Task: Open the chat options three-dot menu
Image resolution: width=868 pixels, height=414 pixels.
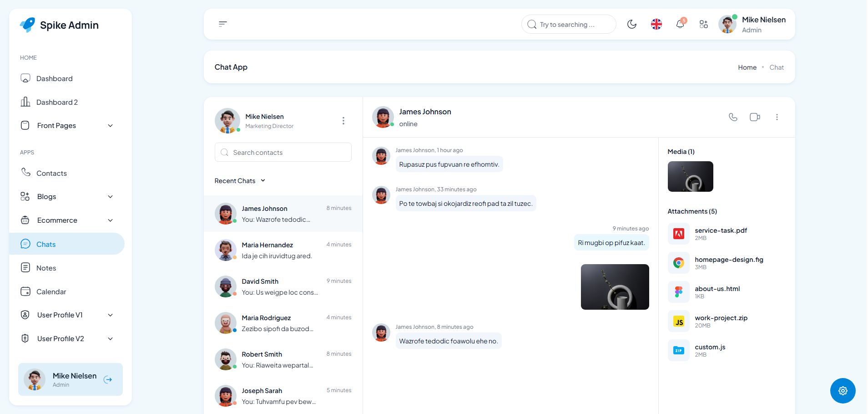Action: tap(777, 117)
